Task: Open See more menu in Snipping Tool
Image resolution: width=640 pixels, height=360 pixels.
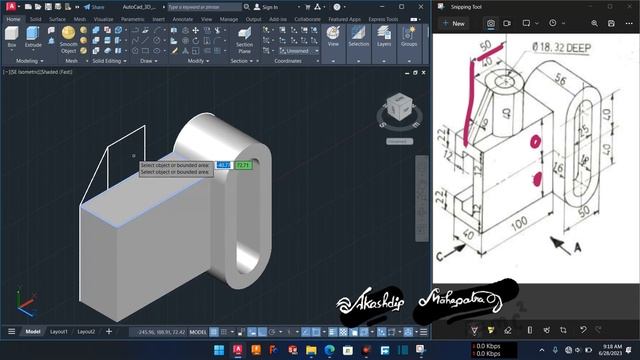Action: click(629, 24)
